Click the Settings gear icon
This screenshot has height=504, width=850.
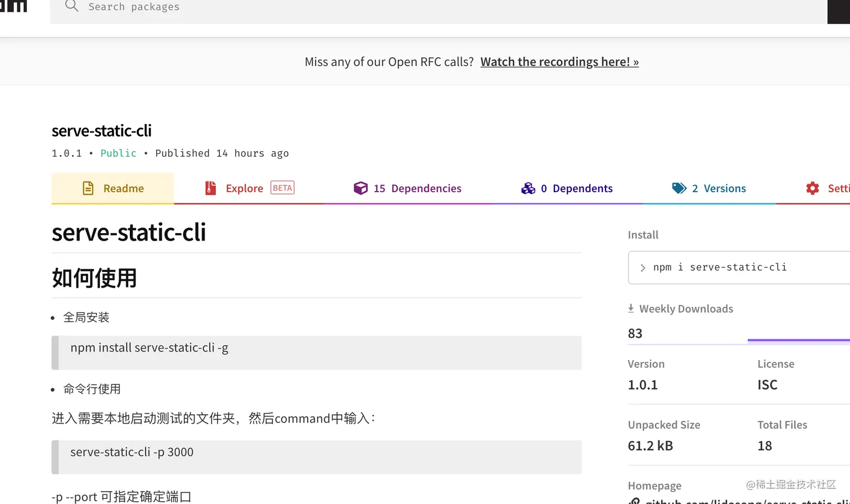(x=812, y=188)
